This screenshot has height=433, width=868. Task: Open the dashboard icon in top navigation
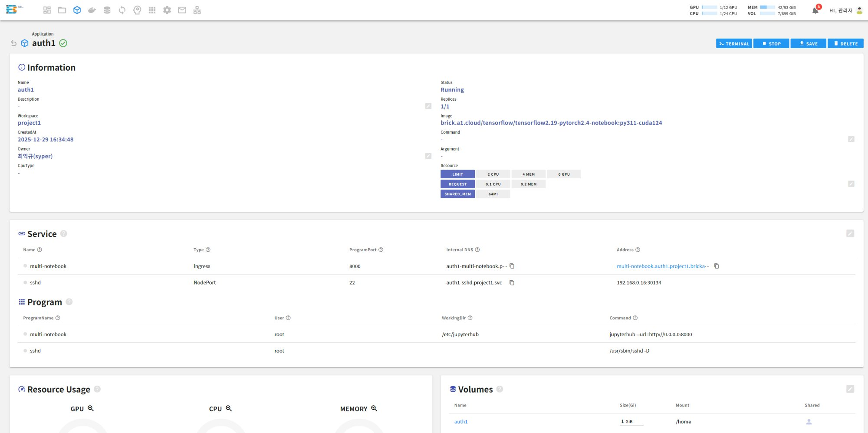47,10
